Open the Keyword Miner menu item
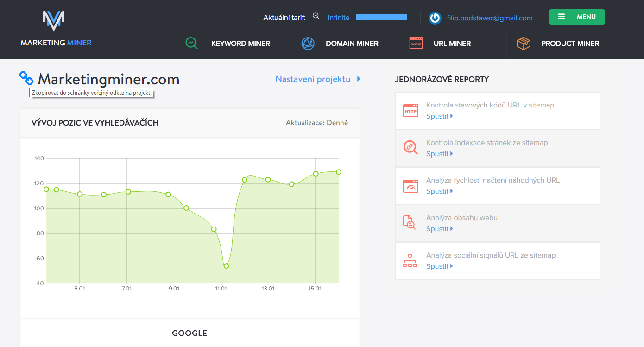644x347 pixels. (x=240, y=44)
